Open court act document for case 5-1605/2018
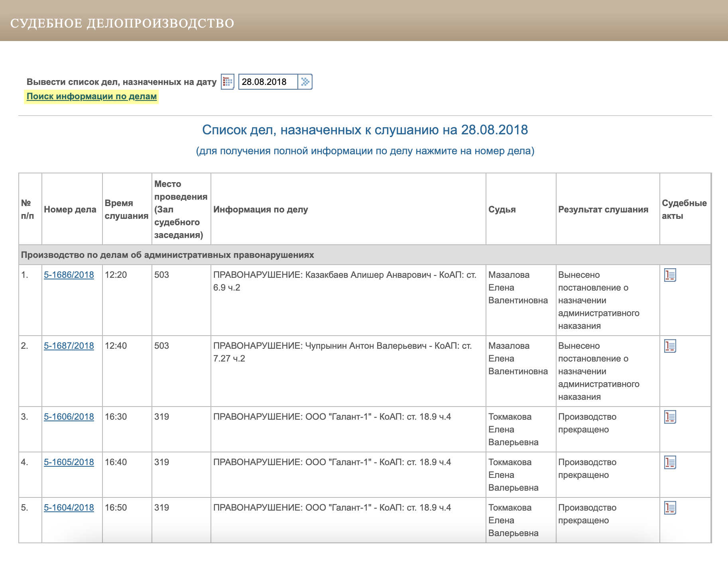Screen dimensions: 728x562 (x=670, y=462)
